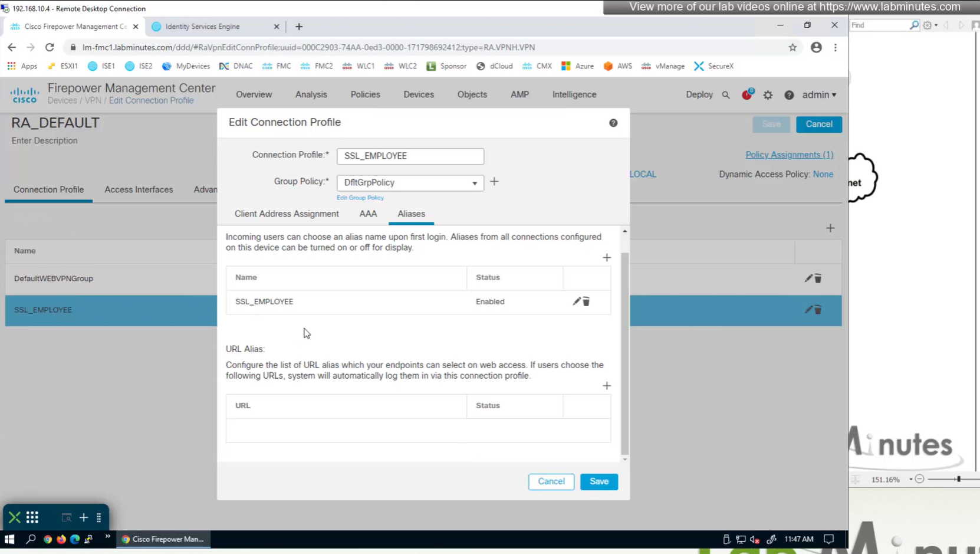
Task: Switch to the AAA tab
Action: (x=368, y=214)
